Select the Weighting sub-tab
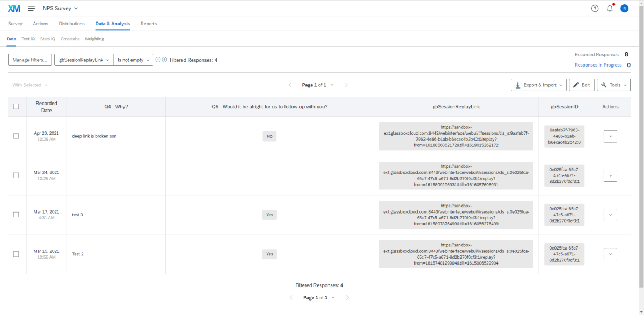Viewport: 644px width, 315px height. click(94, 39)
